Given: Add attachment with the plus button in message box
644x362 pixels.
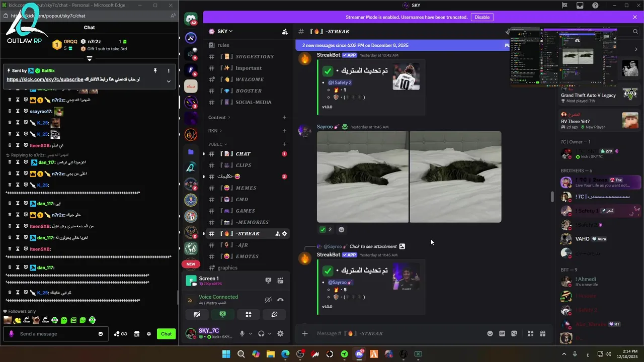Looking at the screenshot, I should pos(304,333).
